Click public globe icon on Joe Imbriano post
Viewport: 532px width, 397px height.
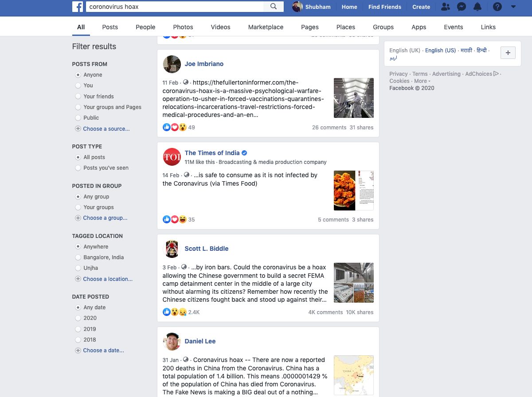point(186,82)
